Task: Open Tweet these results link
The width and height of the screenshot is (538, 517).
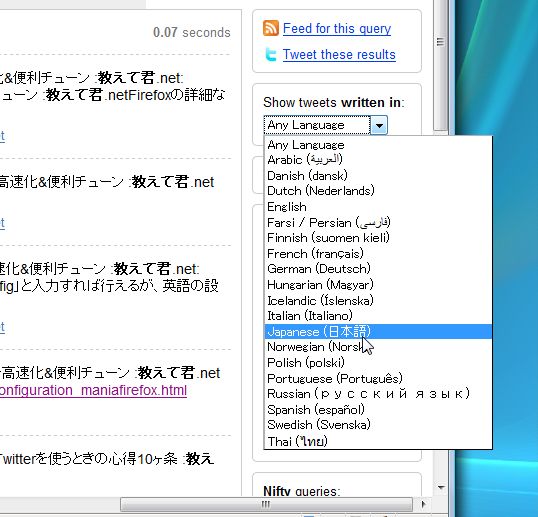Action: [339, 55]
